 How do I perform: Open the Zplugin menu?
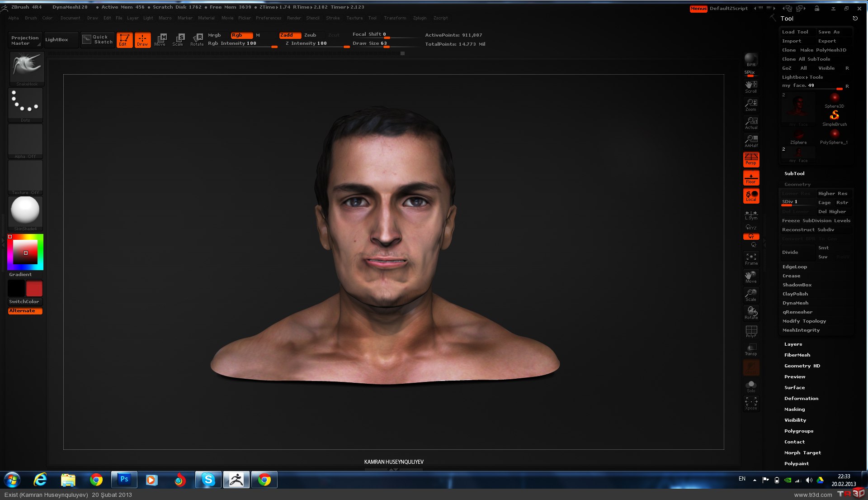[x=420, y=18]
